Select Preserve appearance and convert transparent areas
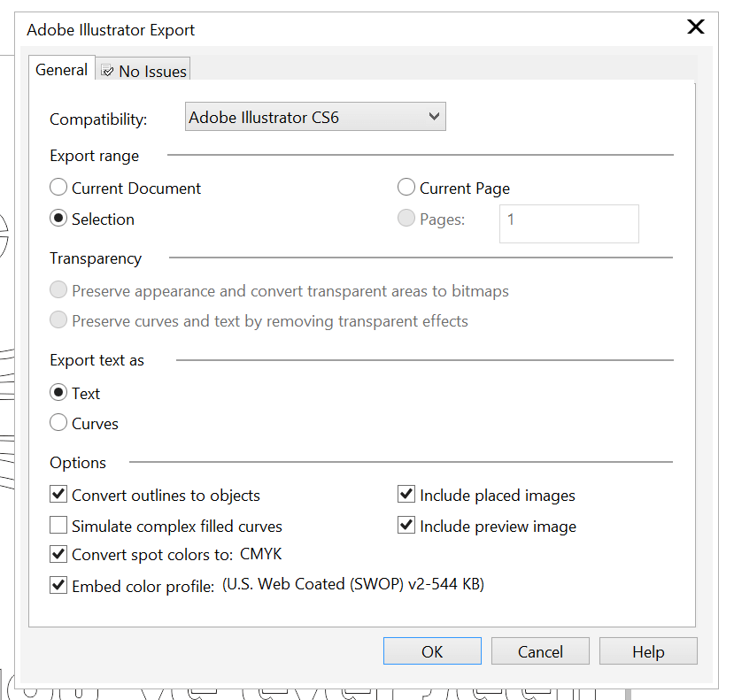 point(58,289)
